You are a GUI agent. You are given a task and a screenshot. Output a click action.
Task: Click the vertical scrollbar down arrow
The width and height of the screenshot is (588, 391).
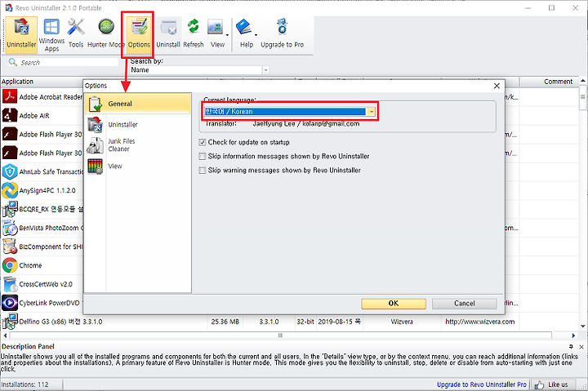583,327
